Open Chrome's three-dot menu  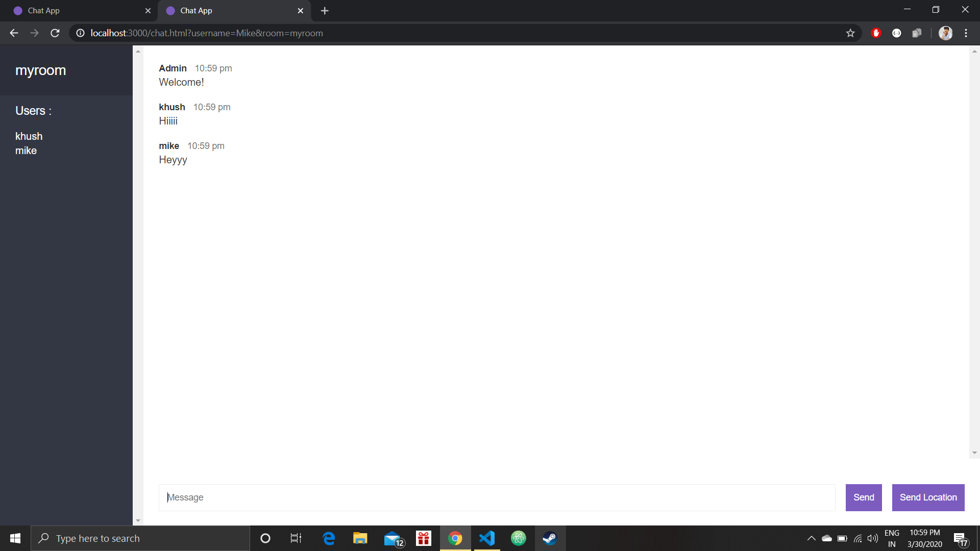(x=966, y=33)
